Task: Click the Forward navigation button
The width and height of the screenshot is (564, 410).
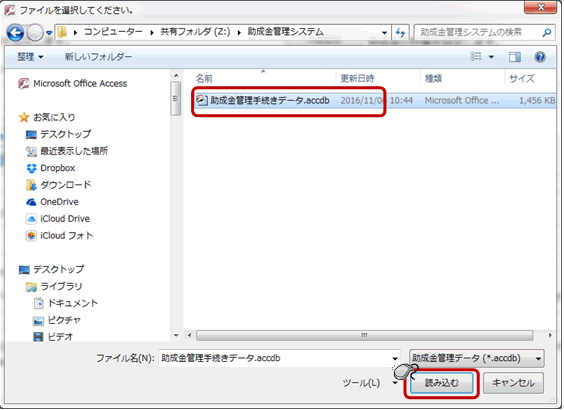Action: pyautogui.click(x=35, y=33)
